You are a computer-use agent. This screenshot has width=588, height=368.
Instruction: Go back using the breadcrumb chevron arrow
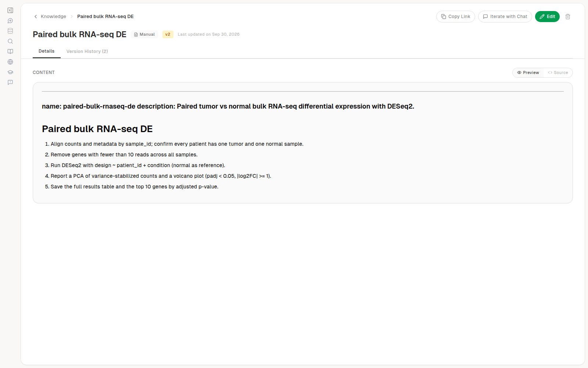[x=36, y=17]
